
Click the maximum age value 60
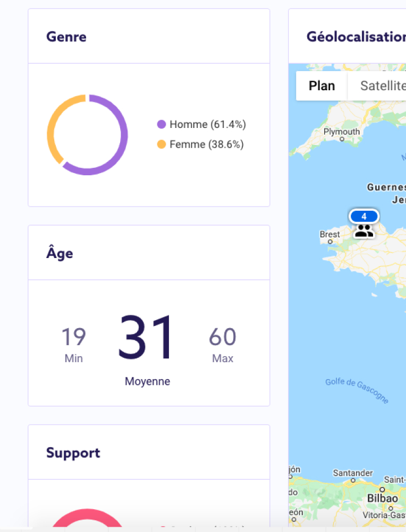pos(222,337)
